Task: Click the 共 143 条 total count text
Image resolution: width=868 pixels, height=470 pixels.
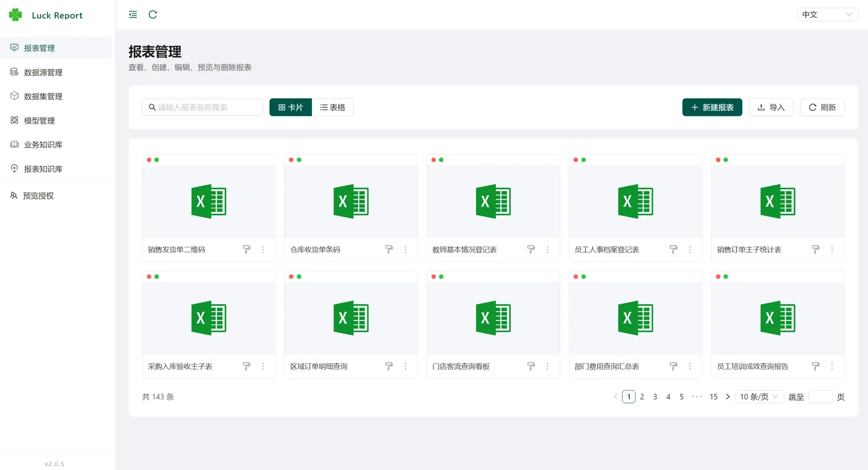Action: (158, 397)
